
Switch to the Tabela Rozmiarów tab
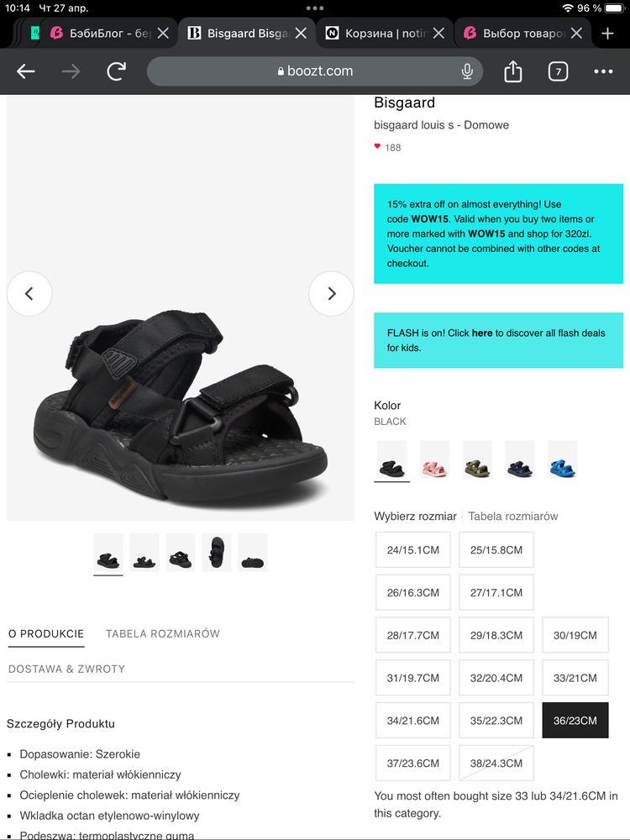[162, 633]
